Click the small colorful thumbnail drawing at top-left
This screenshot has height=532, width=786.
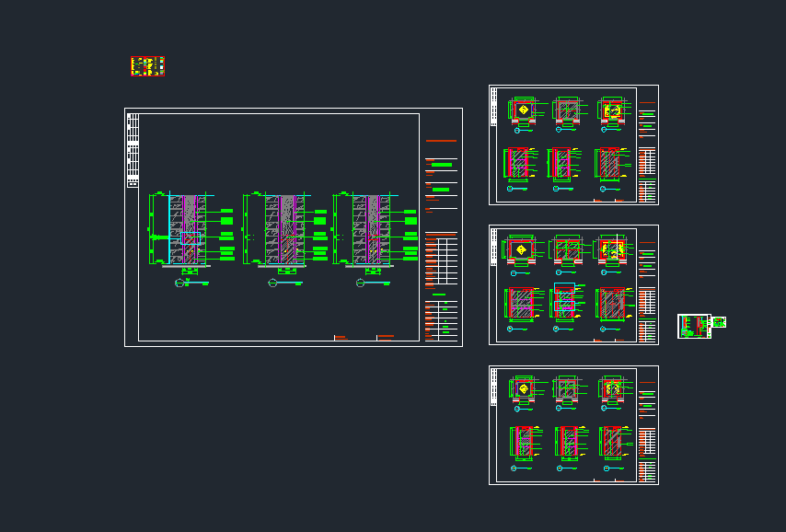[147, 66]
